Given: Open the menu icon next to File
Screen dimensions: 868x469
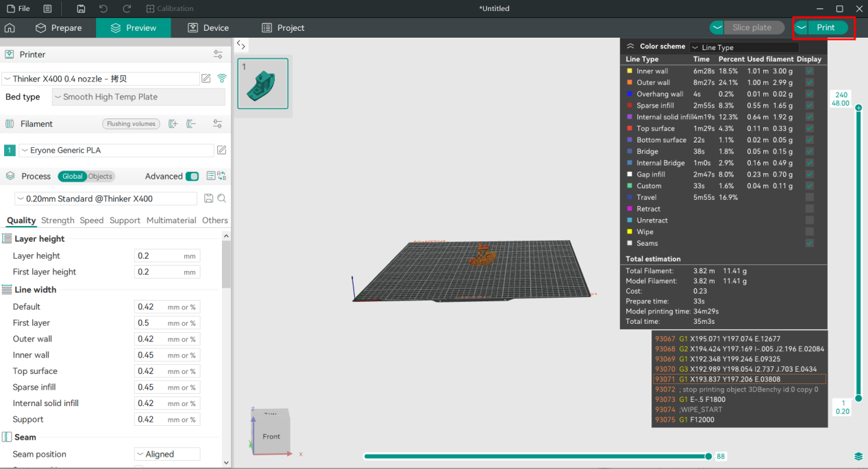Looking at the screenshot, I should (47, 9).
